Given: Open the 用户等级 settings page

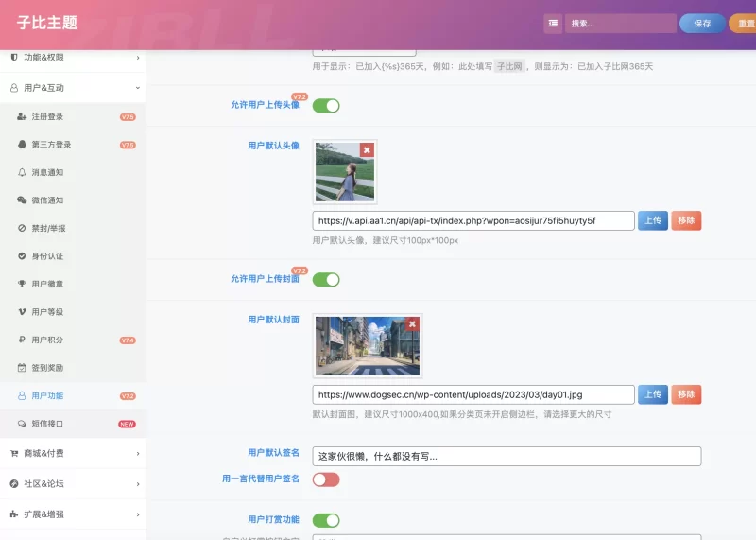Looking at the screenshot, I should 73,312.
